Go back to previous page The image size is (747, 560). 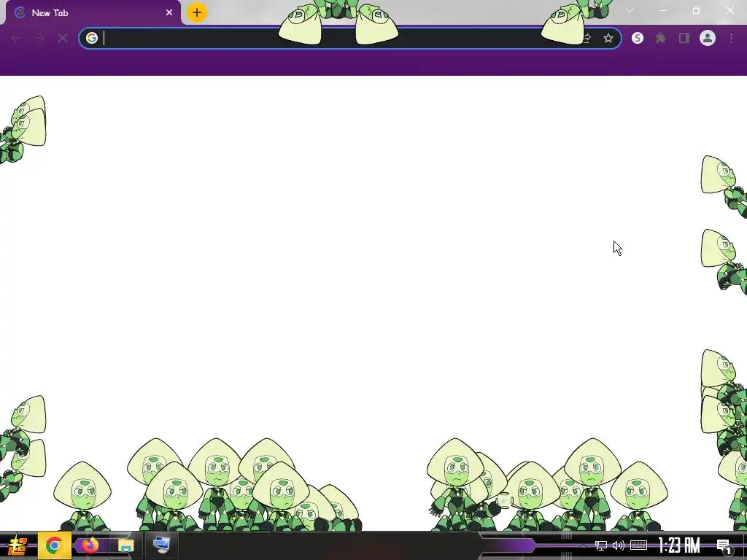click(x=16, y=38)
